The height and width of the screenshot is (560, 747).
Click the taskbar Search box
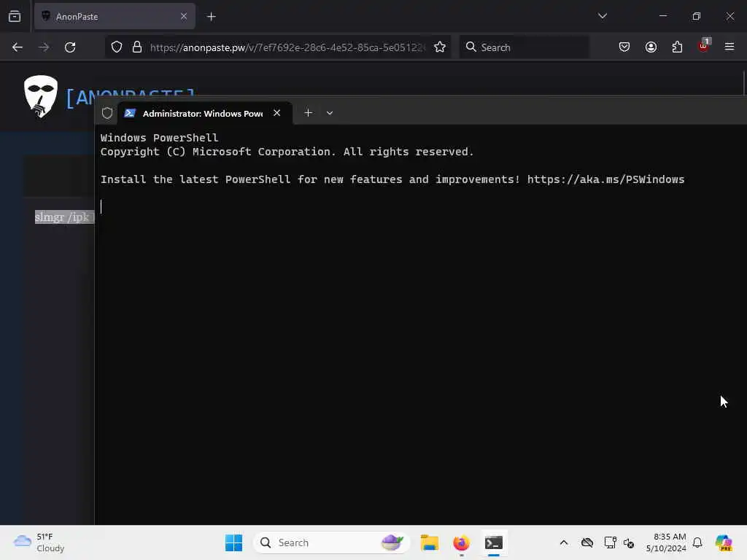[332, 542]
